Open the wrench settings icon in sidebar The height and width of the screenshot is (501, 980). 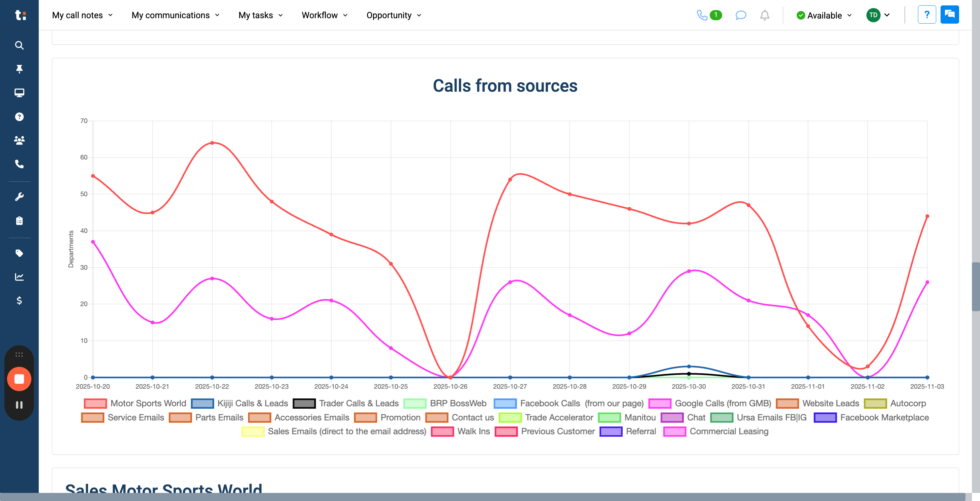pos(20,197)
